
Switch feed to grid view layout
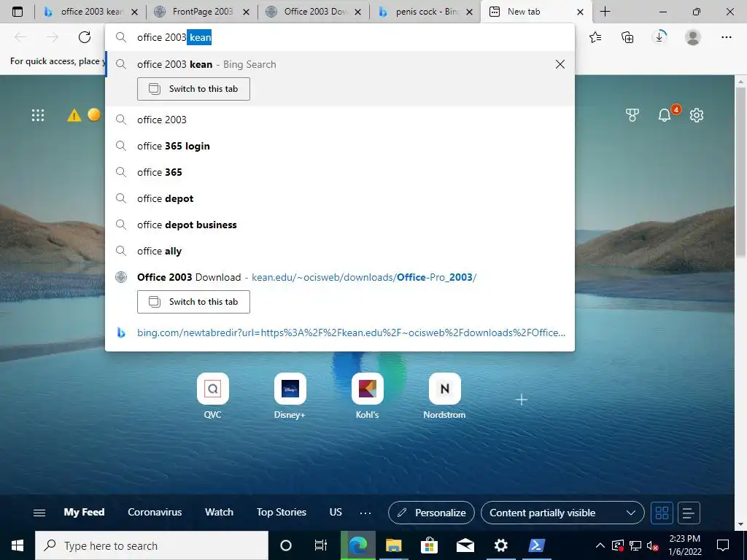pyautogui.click(x=662, y=513)
